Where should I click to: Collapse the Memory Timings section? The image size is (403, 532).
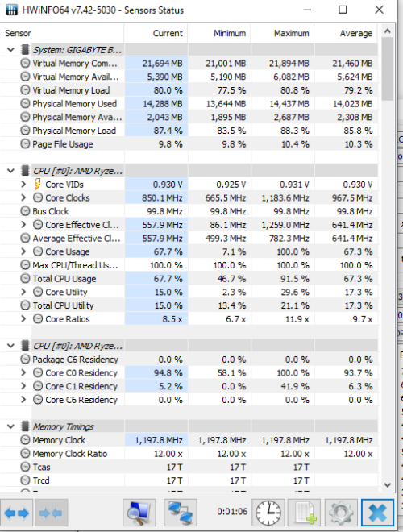(x=10, y=426)
